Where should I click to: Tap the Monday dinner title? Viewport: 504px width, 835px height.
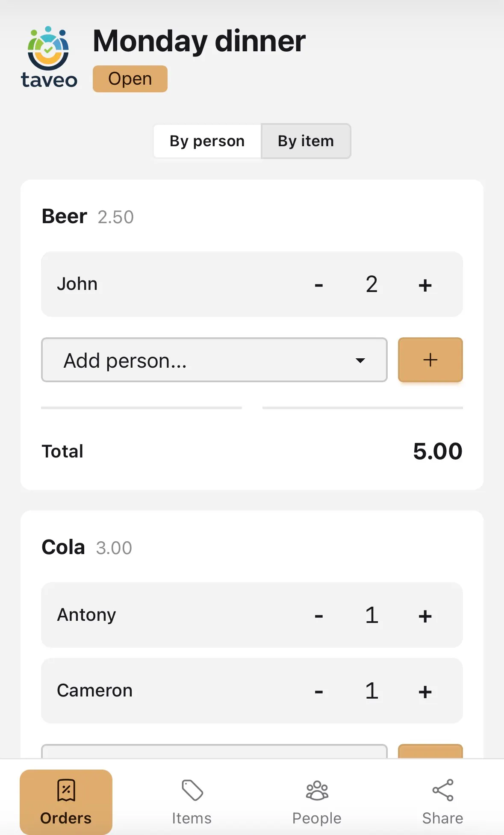199,41
